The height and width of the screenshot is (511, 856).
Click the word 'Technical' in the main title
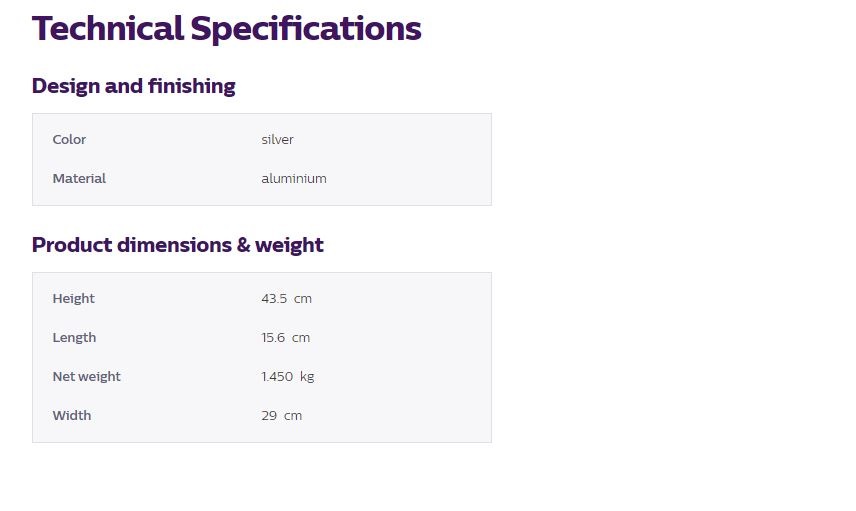(108, 29)
